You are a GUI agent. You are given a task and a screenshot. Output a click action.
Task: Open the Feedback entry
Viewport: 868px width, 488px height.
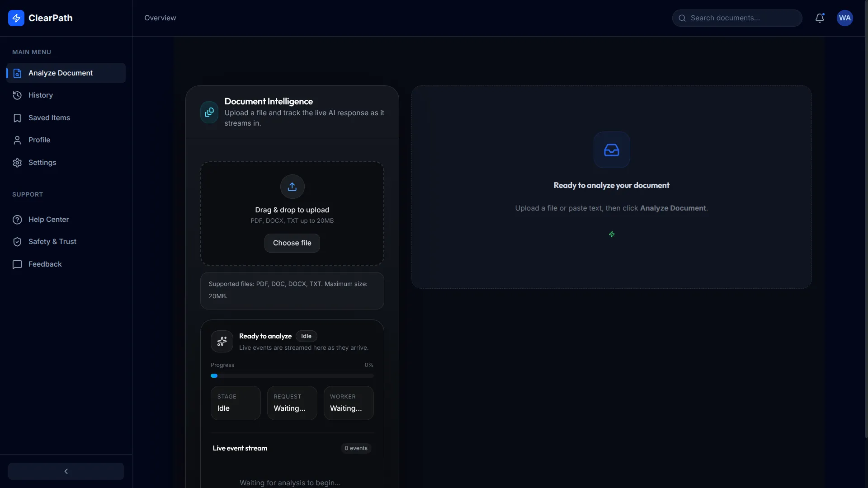(x=66, y=264)
